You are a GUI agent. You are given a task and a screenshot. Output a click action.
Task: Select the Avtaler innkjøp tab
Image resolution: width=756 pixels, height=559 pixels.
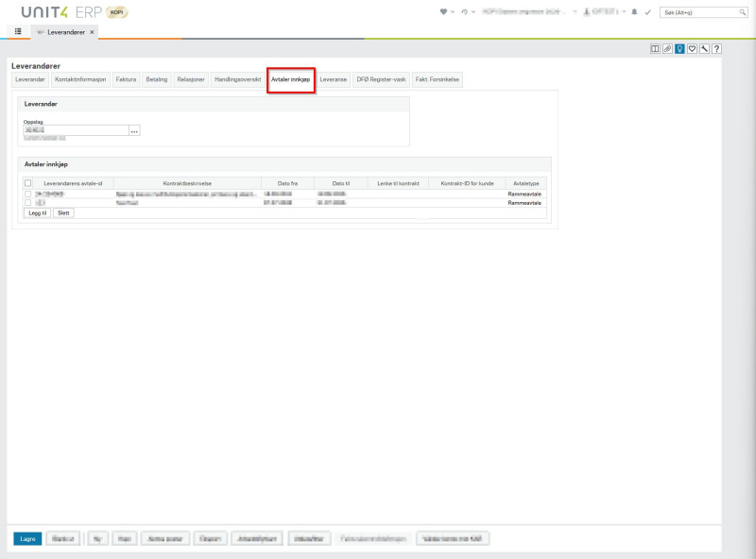pyautogui.click(x=291, y=79)
